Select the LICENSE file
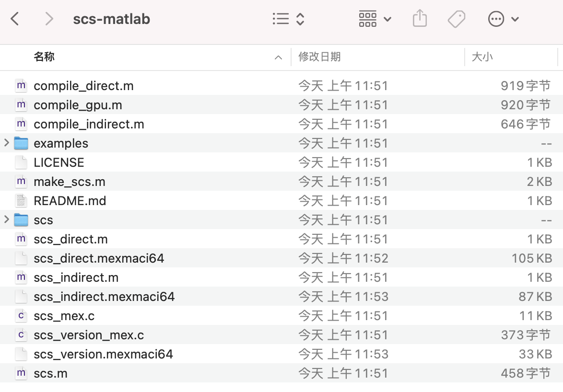 [59, 162]
